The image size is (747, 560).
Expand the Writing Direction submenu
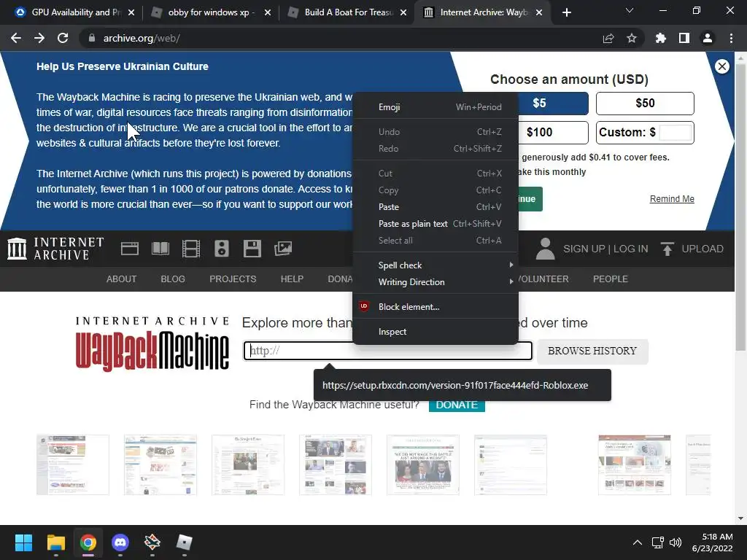pyautogui.click(x=436, y=281)
